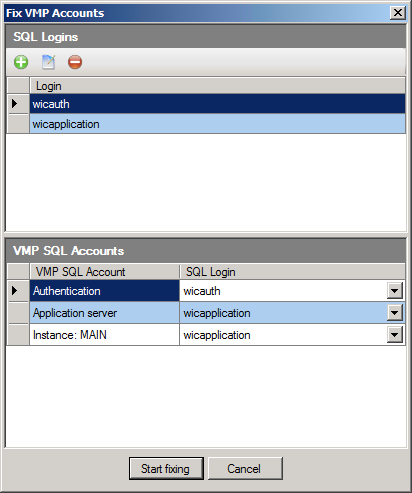Screen dimensions: 412x493
Task: Click row selector beside wicauth login
Action: click(18, 104)
